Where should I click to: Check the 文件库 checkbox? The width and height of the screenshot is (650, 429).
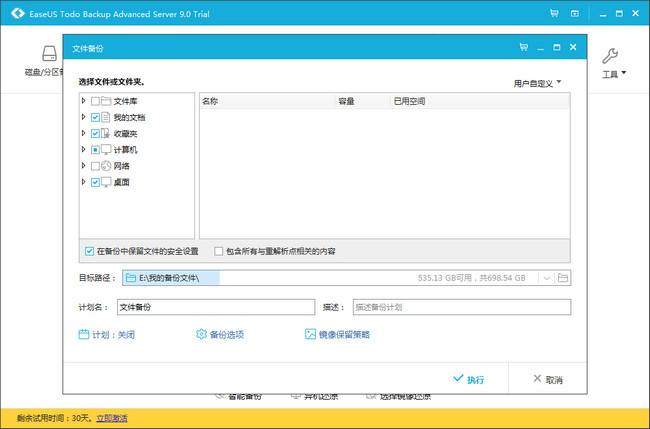(x=95, y=101)
